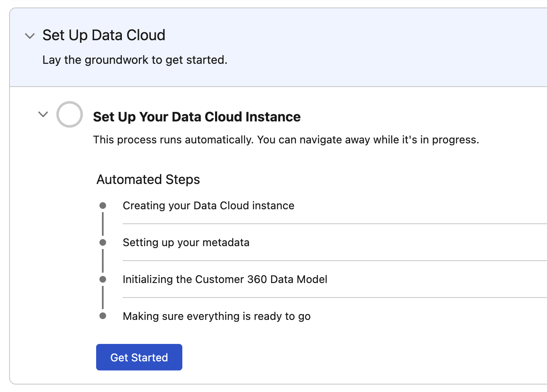Click the Automated Steps heading
The width and height of the screenshot is (547, 392).
point(148,179)
